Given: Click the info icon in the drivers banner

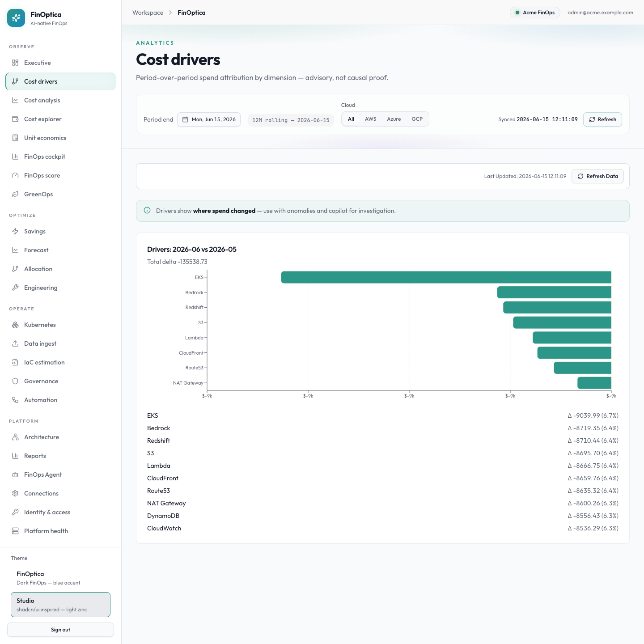Looking at the screenshot, I should (147, 211).
